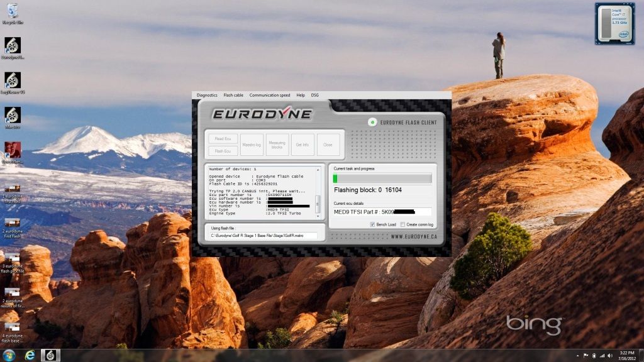The image size is (644, 362).
Task: Open the Recycle Bin desktop icon
Action: 13,14
